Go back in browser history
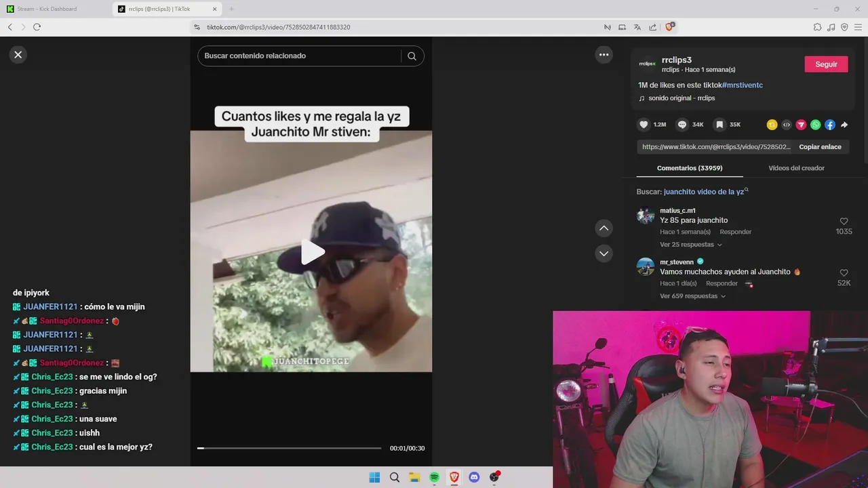Screen dimensions: 868x488 click(10, 27)
